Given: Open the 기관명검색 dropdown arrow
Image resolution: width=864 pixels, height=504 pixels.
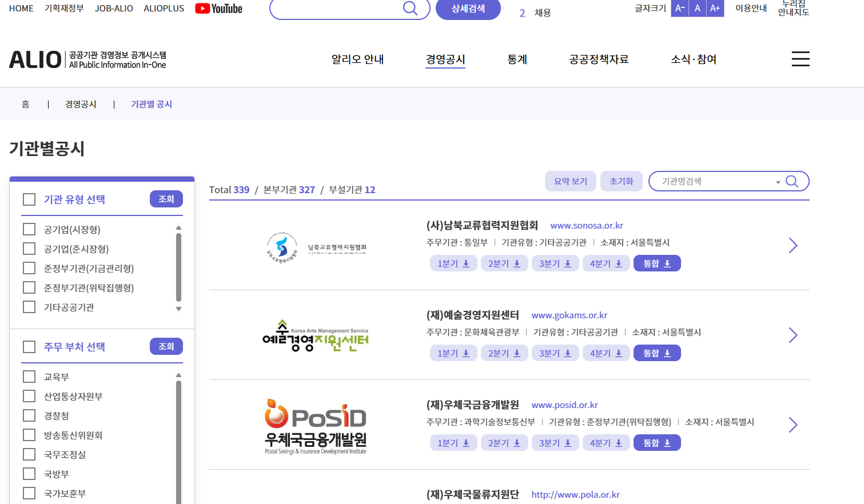Looking at the screenshot, I should [x=777, y=181].
